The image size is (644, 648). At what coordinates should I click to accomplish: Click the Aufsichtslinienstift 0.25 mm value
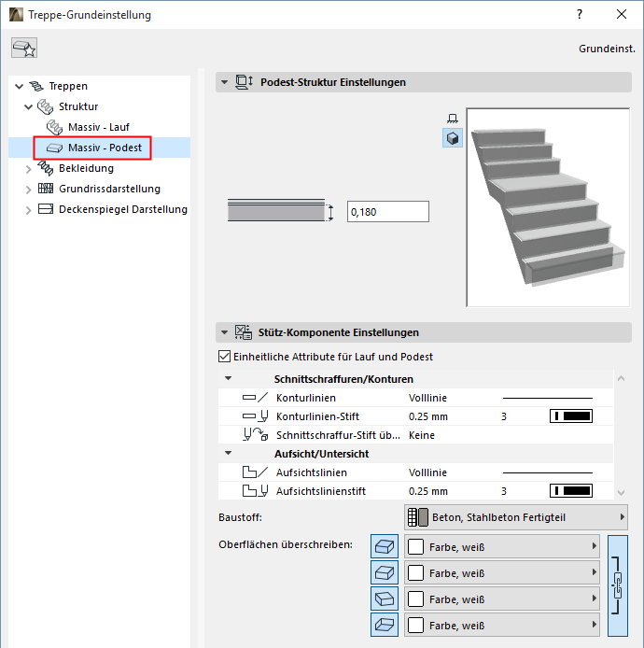(x=428, y=491)
